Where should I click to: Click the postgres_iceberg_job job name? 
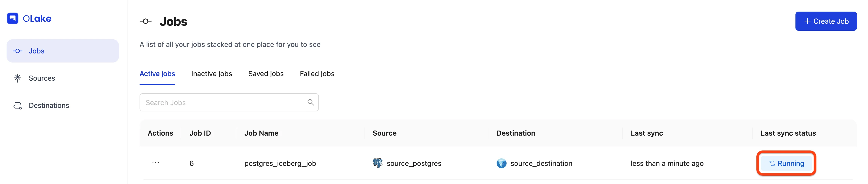pyautogui.click(x=280, y=163)
